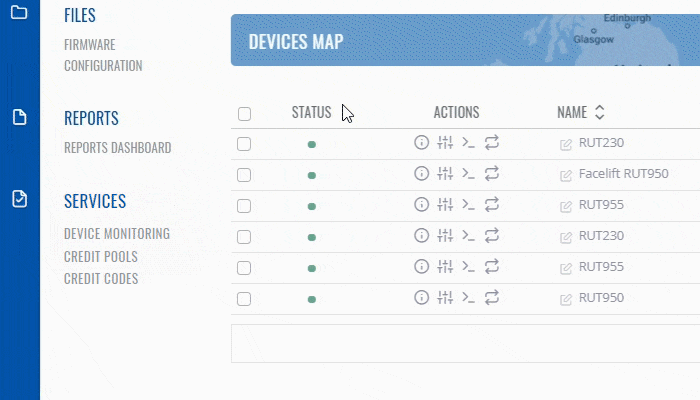
Task: Open configuration sliders for Facelift RUT950
Action: pos(445,174)
